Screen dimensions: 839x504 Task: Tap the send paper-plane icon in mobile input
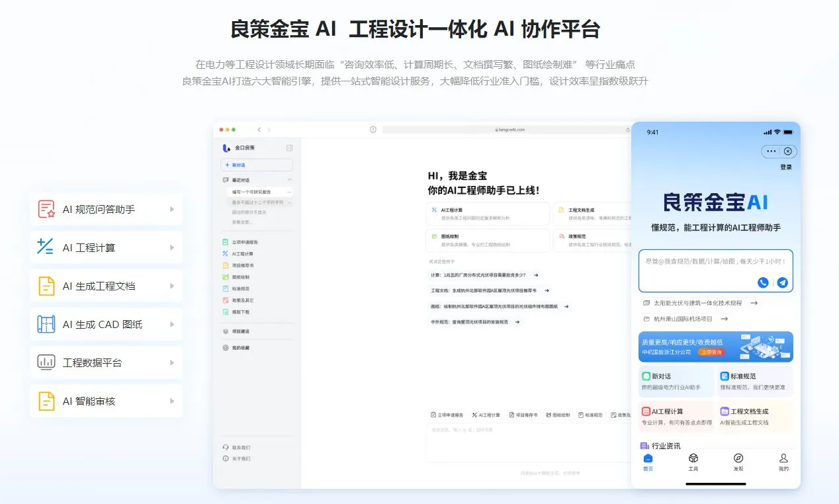[782, 282]
